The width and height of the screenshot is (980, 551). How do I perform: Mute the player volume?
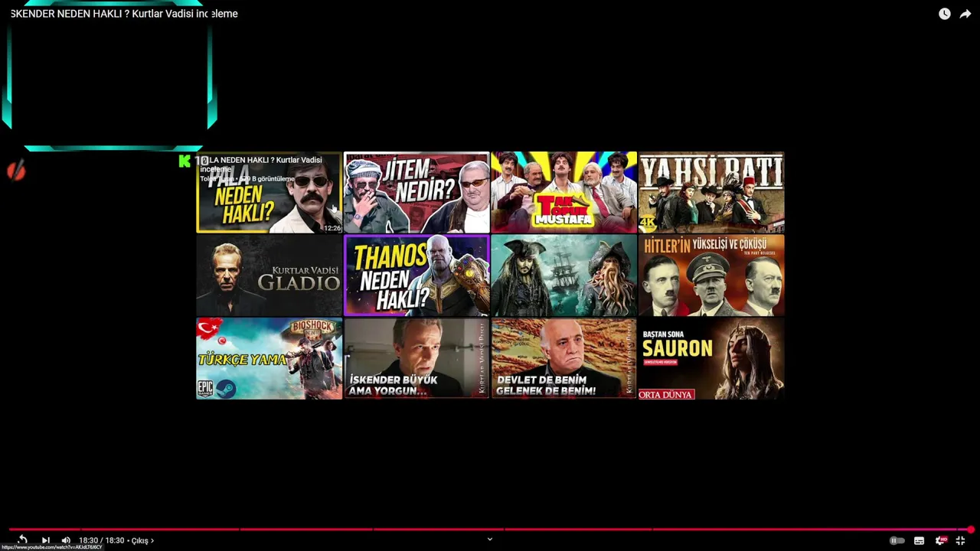tap(66, 540)
